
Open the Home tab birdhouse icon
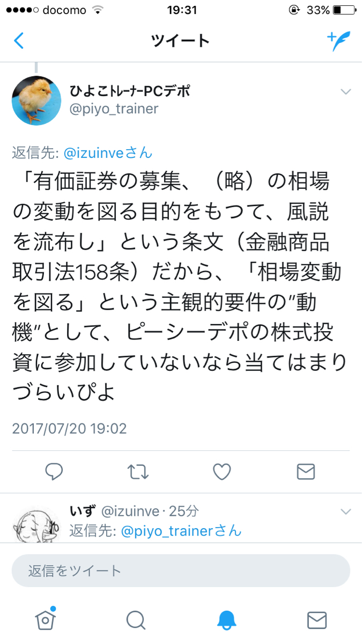click(x=46, y=619)
